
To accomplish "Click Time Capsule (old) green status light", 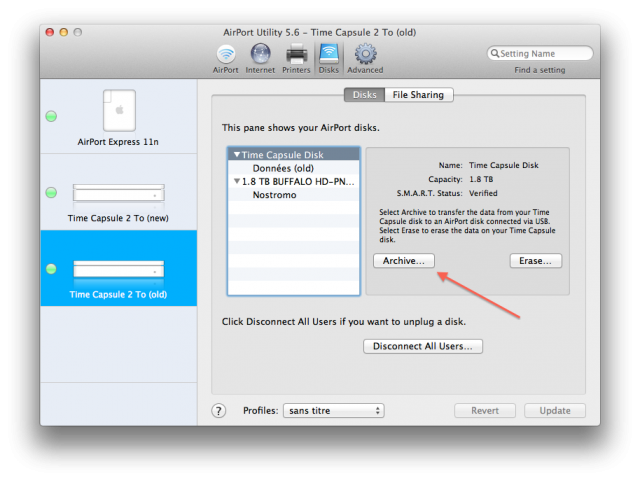I will point(51,269).
